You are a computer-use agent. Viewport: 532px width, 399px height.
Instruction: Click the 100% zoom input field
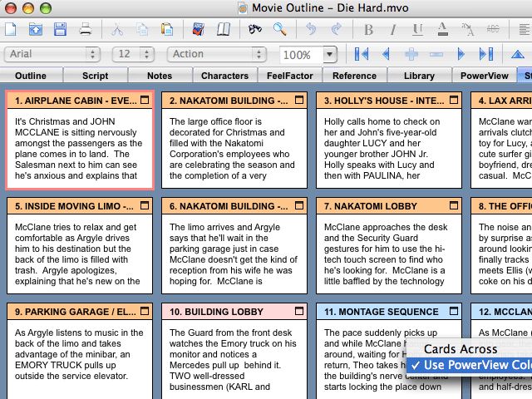[x=301, y=55]
